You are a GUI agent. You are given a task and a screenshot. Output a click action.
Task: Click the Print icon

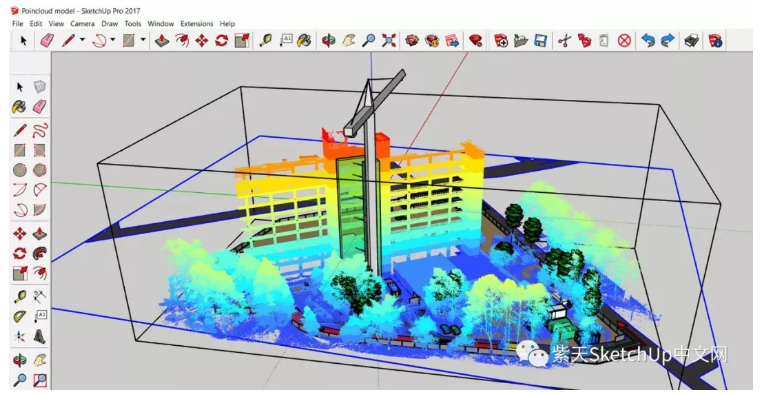click(691, 40)
